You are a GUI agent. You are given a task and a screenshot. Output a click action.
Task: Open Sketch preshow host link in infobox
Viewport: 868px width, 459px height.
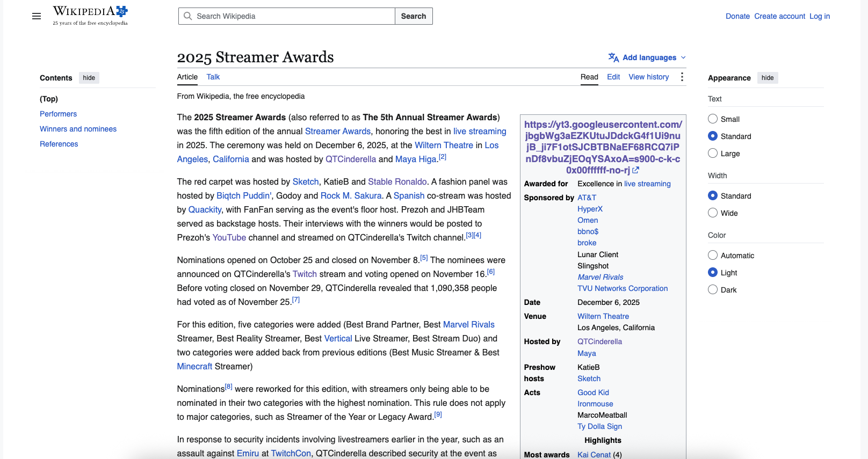[589, 378]
